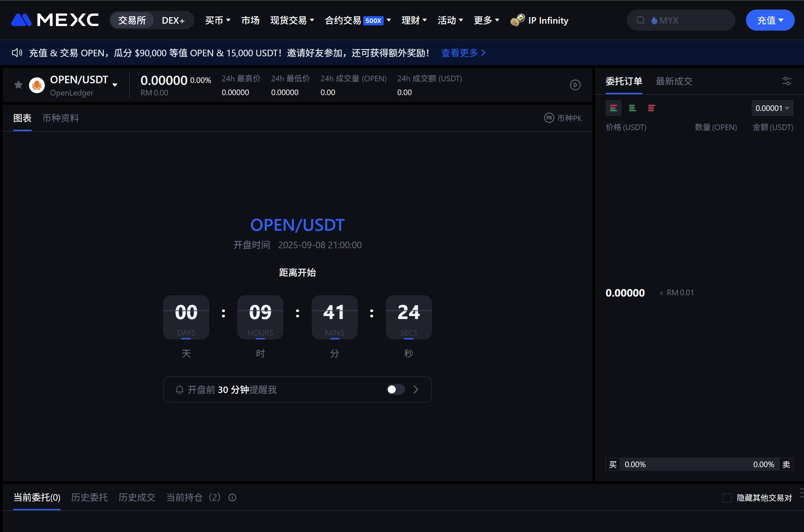This screenshot has height=532, width=804.
Task: Select the 图表 tab
Action: 22,118
